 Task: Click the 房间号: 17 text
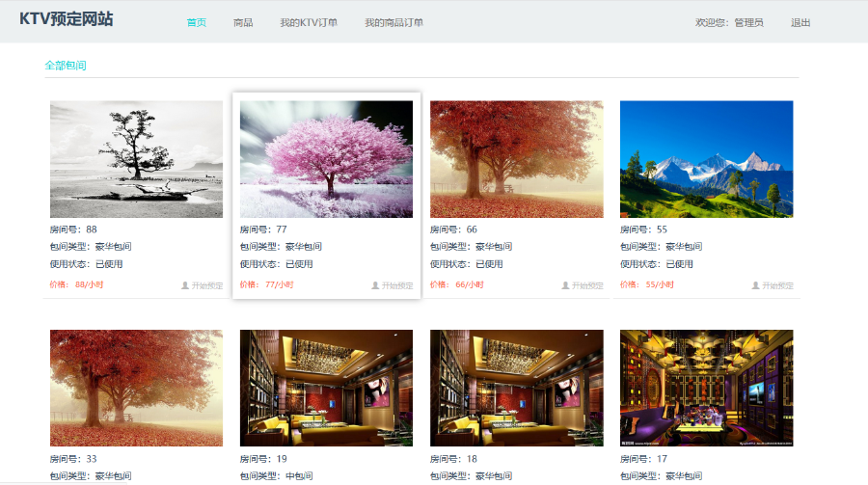(643, 459)
